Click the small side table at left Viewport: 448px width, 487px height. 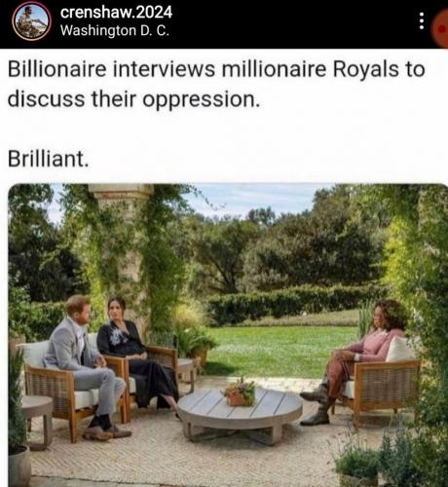tap(37, 421)
